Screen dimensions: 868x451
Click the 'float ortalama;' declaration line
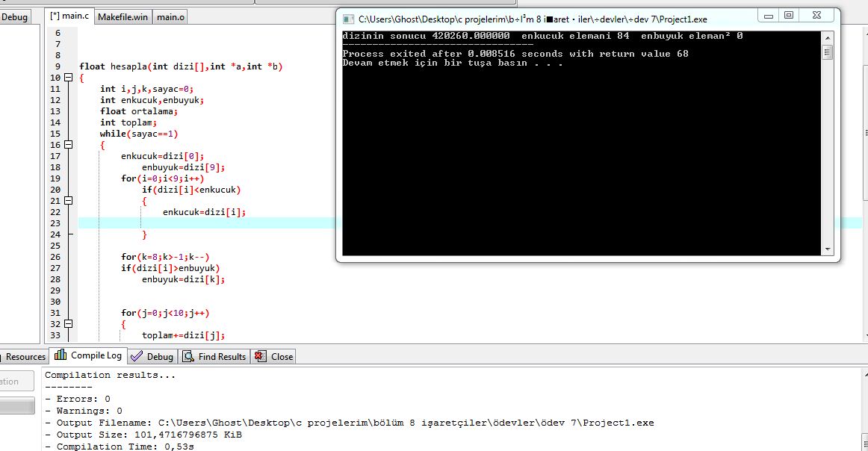point(139,111)
